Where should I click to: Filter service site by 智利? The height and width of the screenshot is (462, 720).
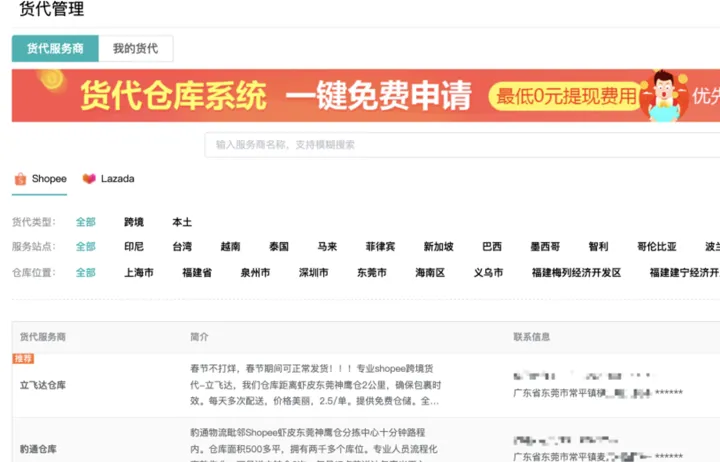(x=598, y=247)
